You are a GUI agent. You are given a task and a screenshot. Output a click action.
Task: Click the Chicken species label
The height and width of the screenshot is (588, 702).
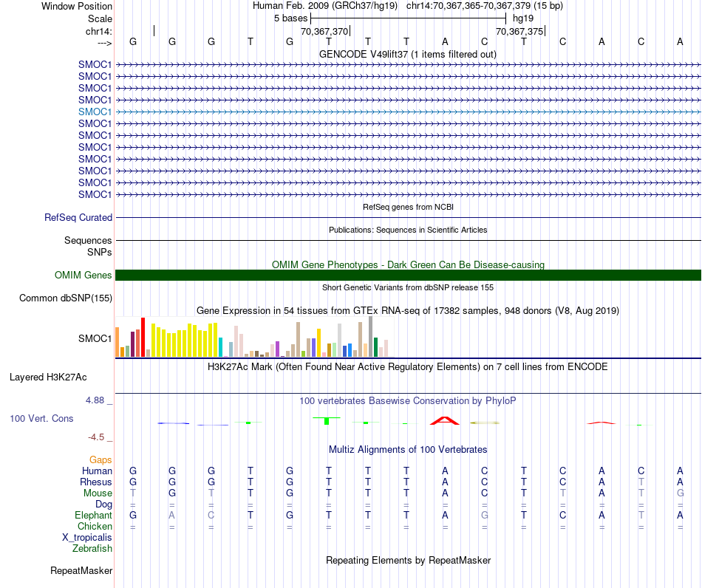point(95,526)
